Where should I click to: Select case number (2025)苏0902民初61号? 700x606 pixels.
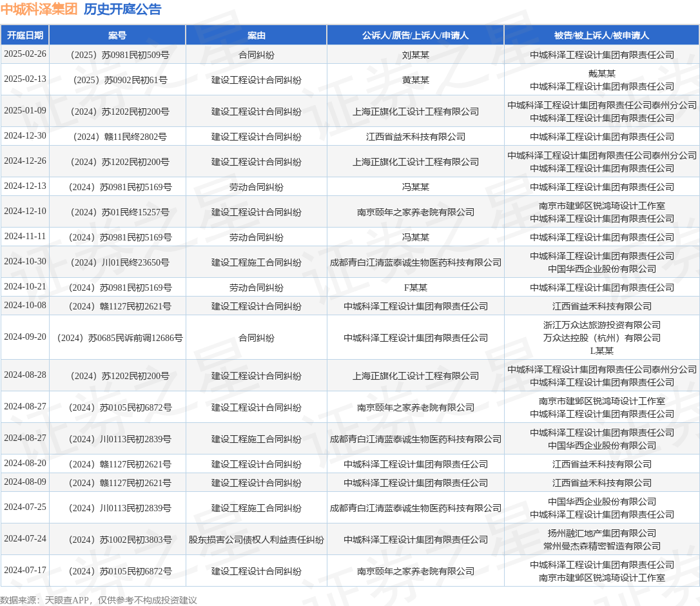tap(120, 80)
